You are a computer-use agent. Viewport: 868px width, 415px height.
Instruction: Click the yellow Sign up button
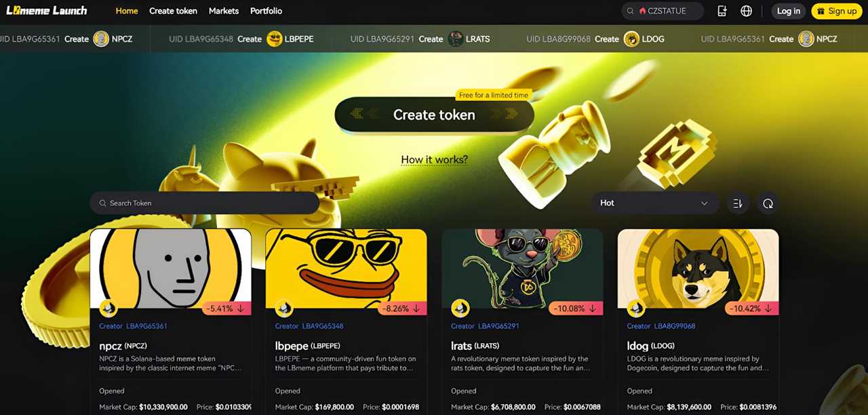837,11
